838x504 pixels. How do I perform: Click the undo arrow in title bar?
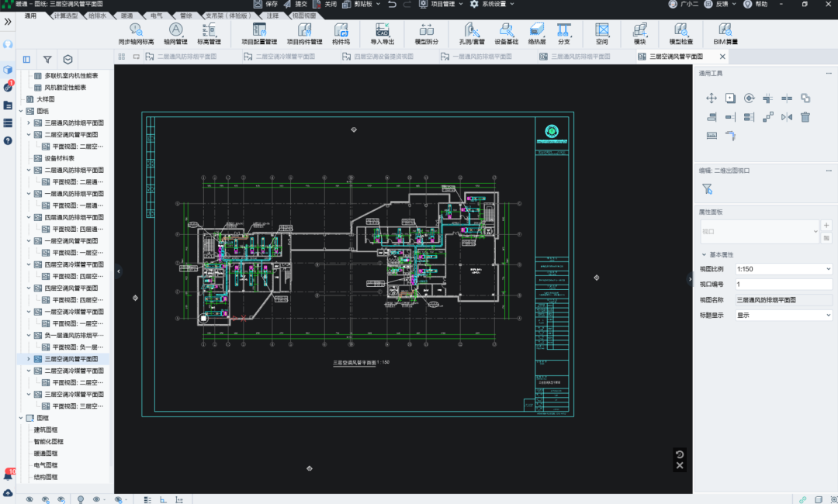point(393,5)
